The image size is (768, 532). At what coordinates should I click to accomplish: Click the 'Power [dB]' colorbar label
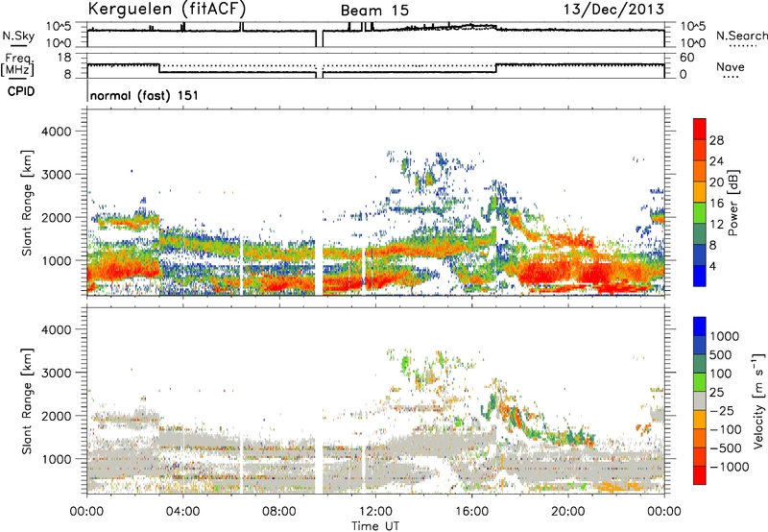pyautogui.click(x=732, y=203)
